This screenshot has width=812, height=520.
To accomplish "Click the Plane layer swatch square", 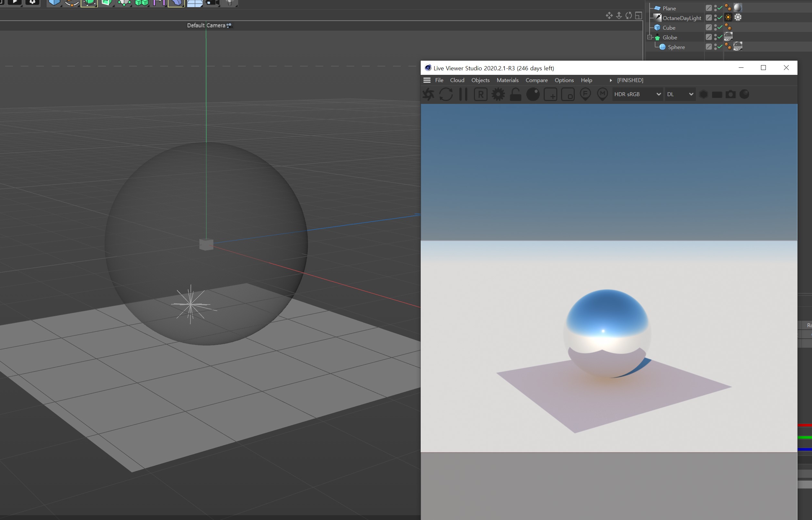I will 709,8.
